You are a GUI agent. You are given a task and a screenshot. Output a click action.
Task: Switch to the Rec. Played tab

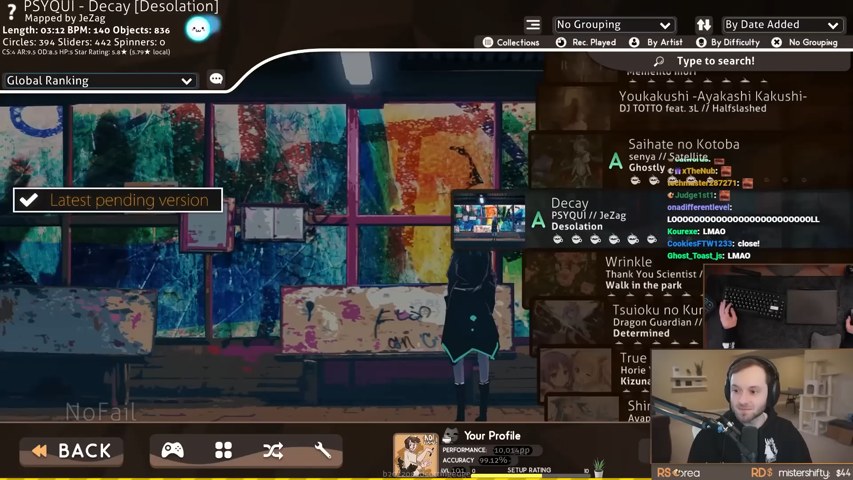[x=586, y=43]
